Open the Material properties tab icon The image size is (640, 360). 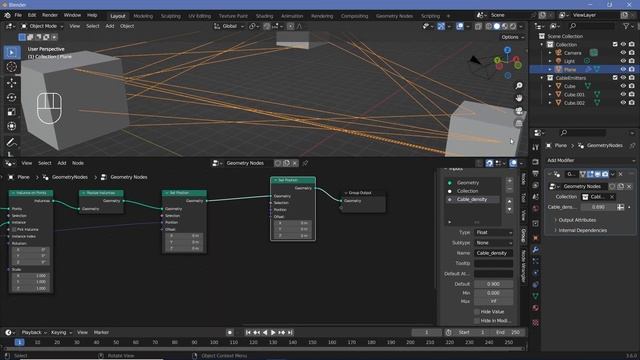pos(536,308)
